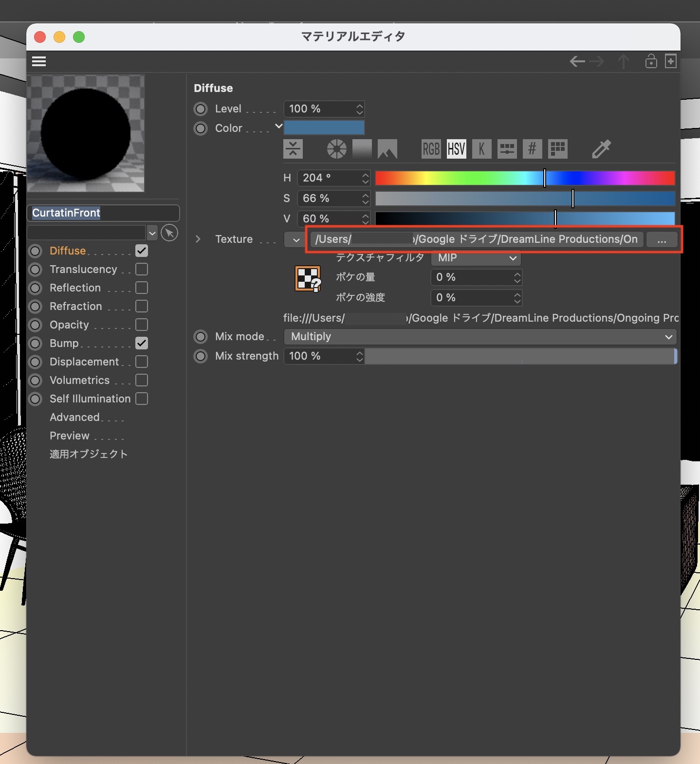The image size is (700, 764).
Task: Open the Preview channel item
Action: [x=70, y=436]
